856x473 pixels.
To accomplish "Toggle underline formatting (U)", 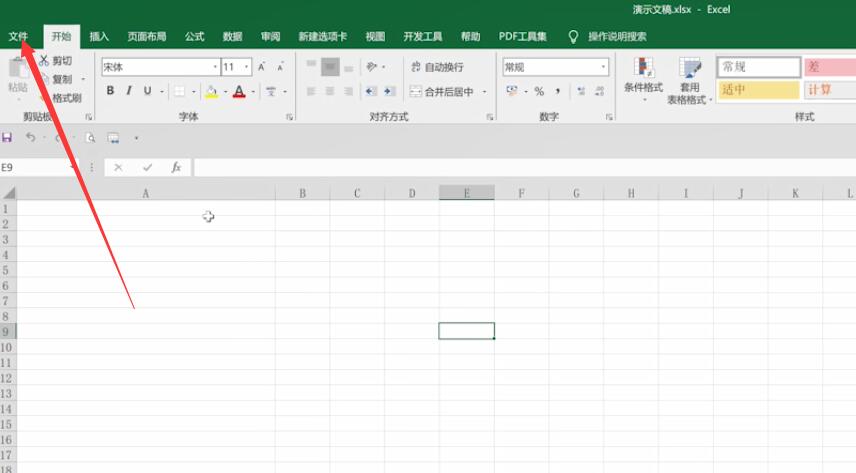I will click(x=147, y=91).
